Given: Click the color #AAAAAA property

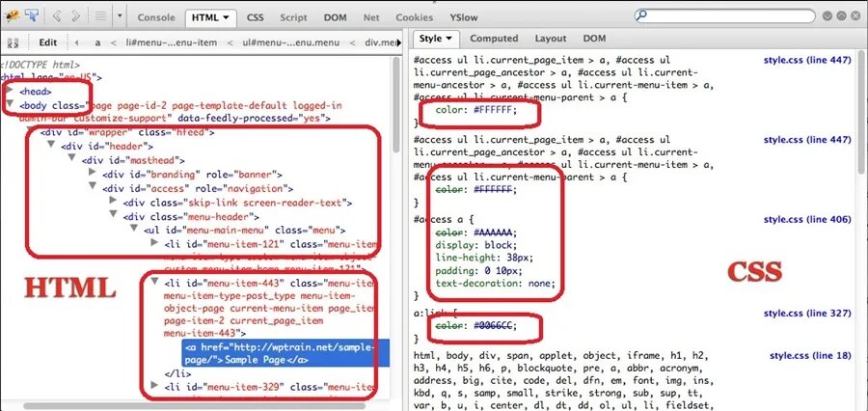Looking at the screenshot, I should [476, 233].
